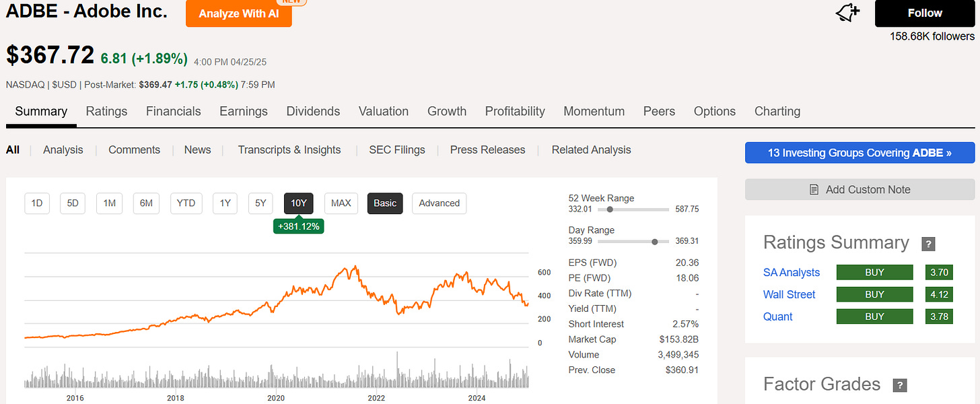980x404 pixels.
Task: Select the 10Y chart range
Action: tap(299, 203)
